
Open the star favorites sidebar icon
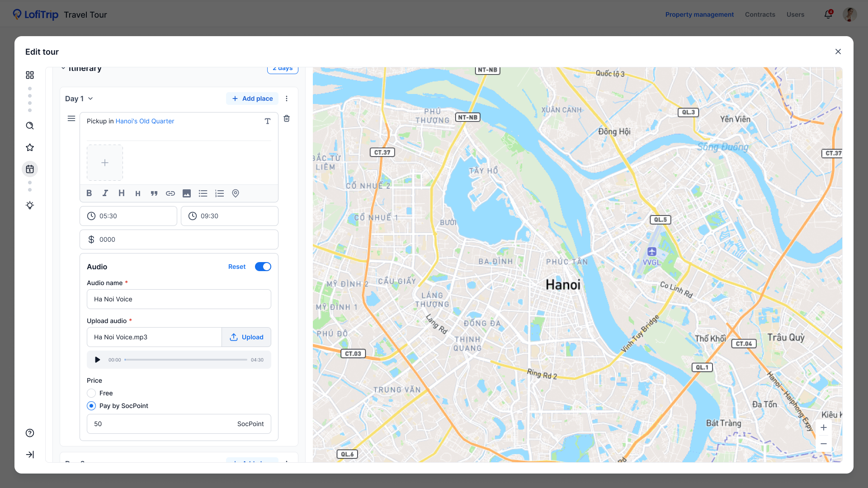point(30,147)
